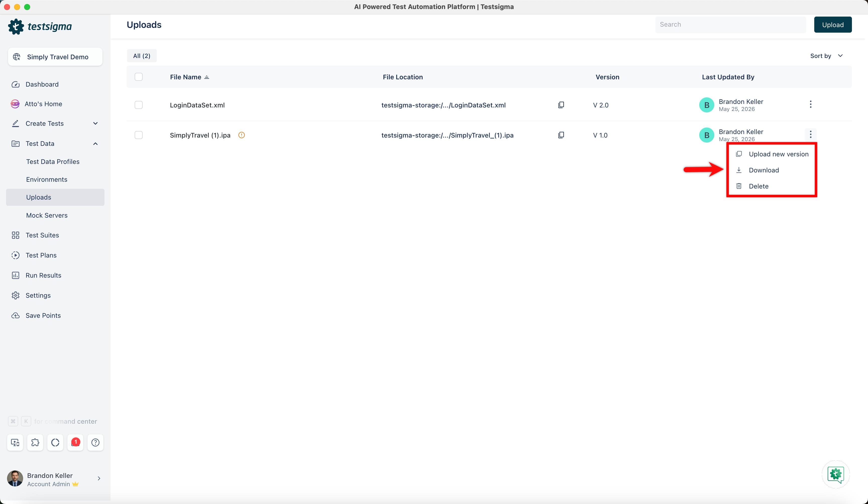Open Run Results section

click(x=43, y=275)
